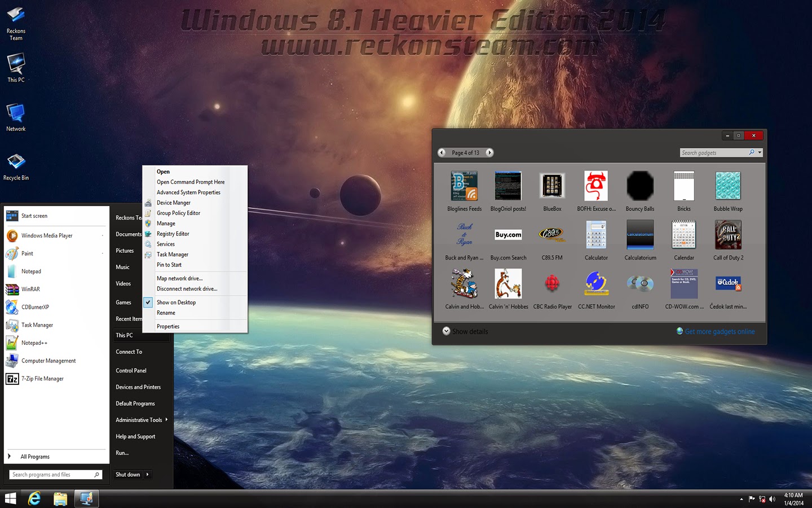812x508 pixels.
Task: Click Run... in Start menu
Action: coord(122,453)
